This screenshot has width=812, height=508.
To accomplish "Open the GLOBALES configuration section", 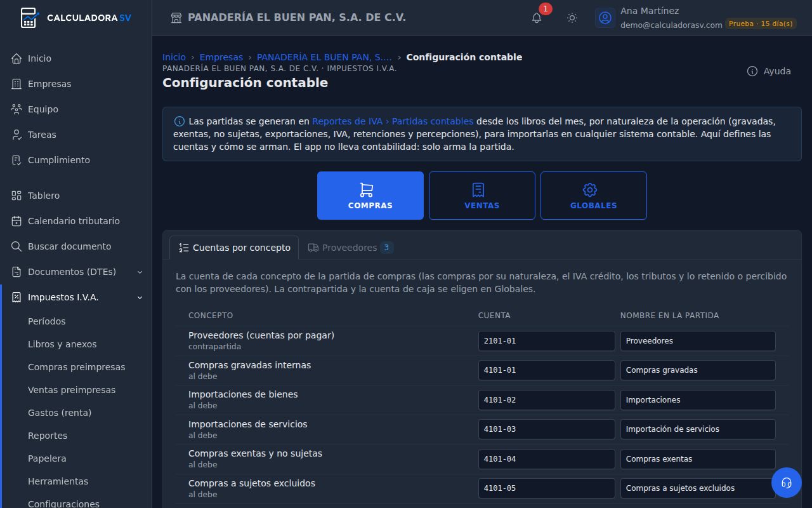I will [x=594, y=196].
